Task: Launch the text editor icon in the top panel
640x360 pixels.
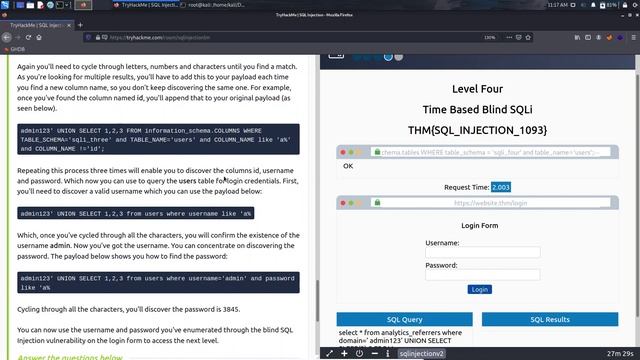Action: pos(40,5)
